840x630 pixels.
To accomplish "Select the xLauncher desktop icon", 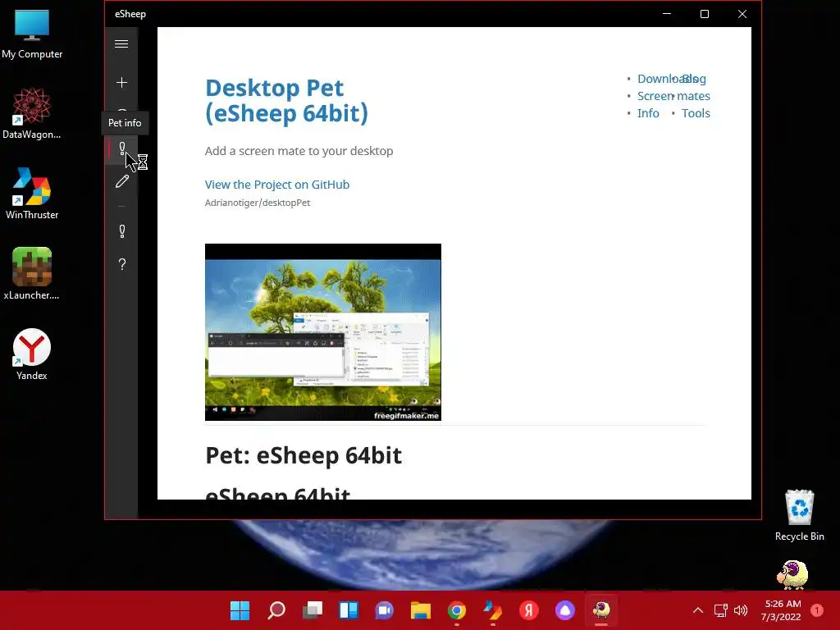I will point(32,274).
